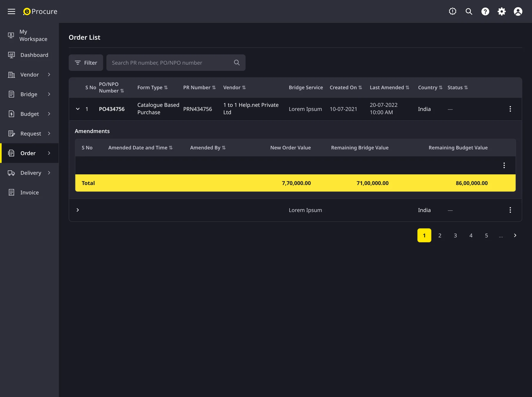Sort by Form Type column
Screen dimensions: 532x397
(x=166, y=87)
